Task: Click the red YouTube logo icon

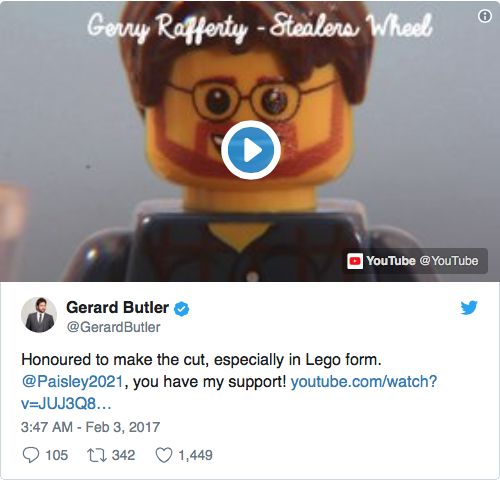Action: pyautogui.click(x=355, y=261)
